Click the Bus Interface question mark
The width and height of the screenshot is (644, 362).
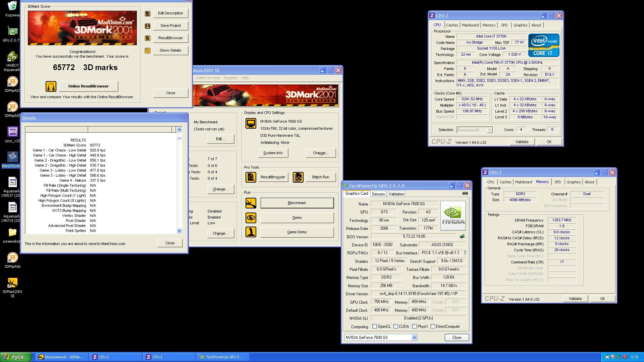tap(465, 253)
